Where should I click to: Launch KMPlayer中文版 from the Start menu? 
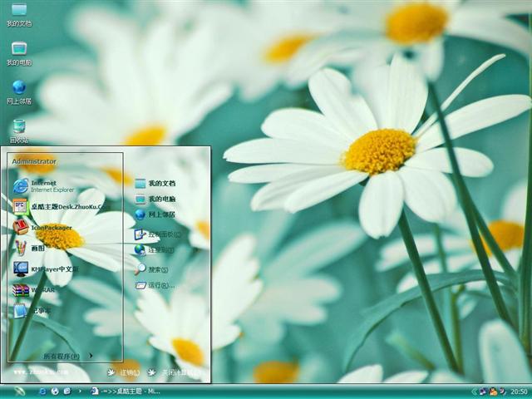click(46, 269)
